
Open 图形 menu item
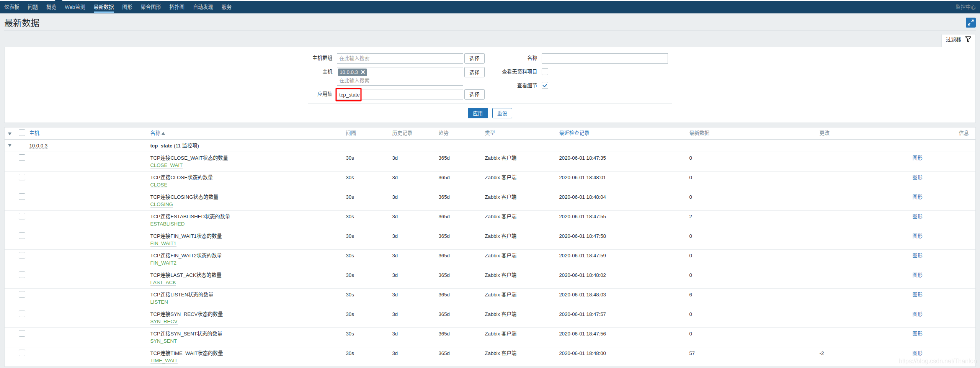[x=127, y=7]
